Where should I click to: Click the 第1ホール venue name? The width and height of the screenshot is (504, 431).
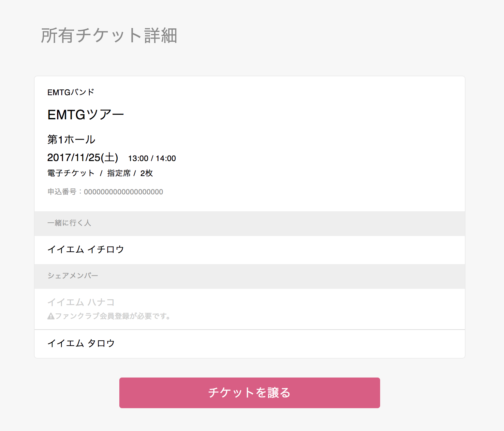coord(71,140)
